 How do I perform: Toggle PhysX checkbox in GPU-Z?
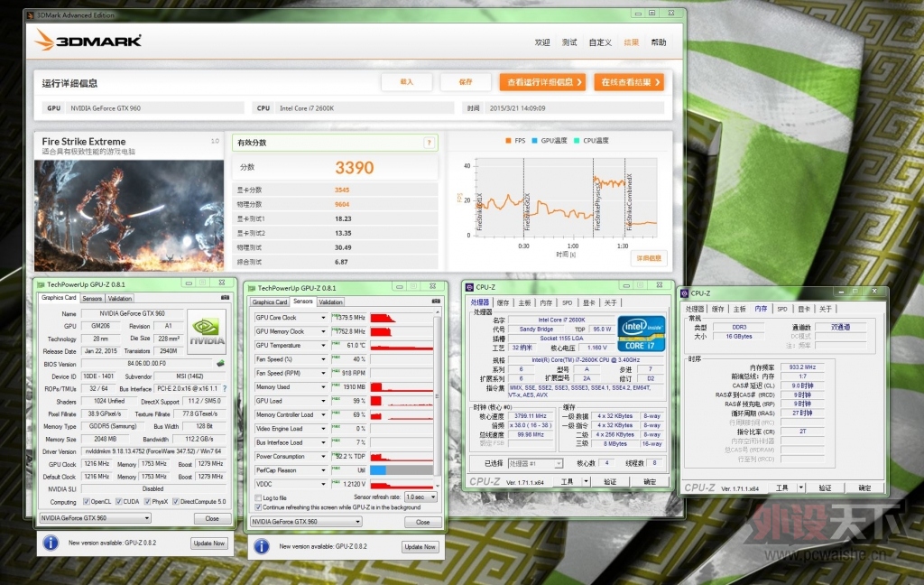click(147, 502)
